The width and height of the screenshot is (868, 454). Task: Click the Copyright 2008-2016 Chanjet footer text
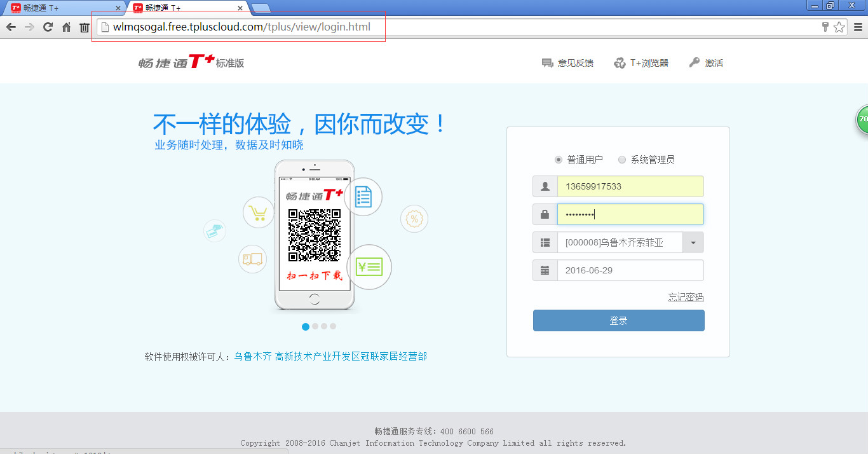click(433, 443)
